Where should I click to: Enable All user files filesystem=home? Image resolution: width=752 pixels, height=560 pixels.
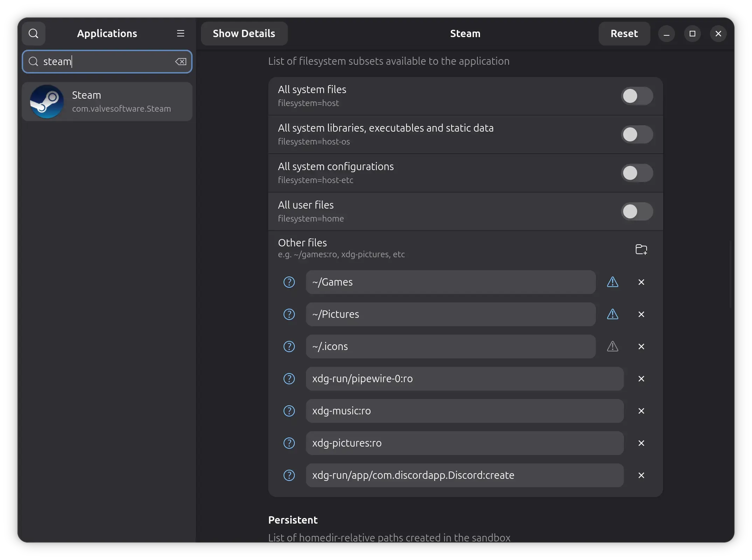(x=636, y=211)
